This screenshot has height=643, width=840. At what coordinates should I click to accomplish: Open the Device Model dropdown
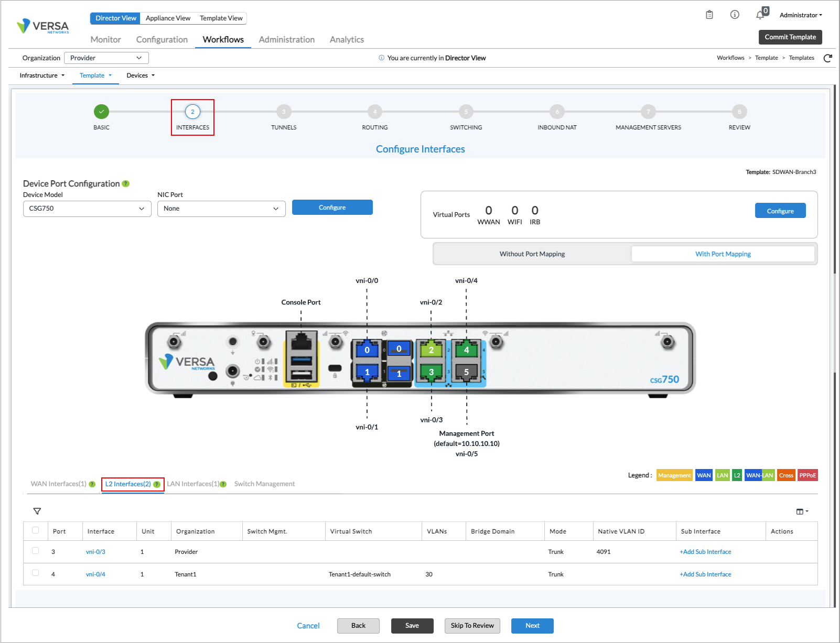87,209
